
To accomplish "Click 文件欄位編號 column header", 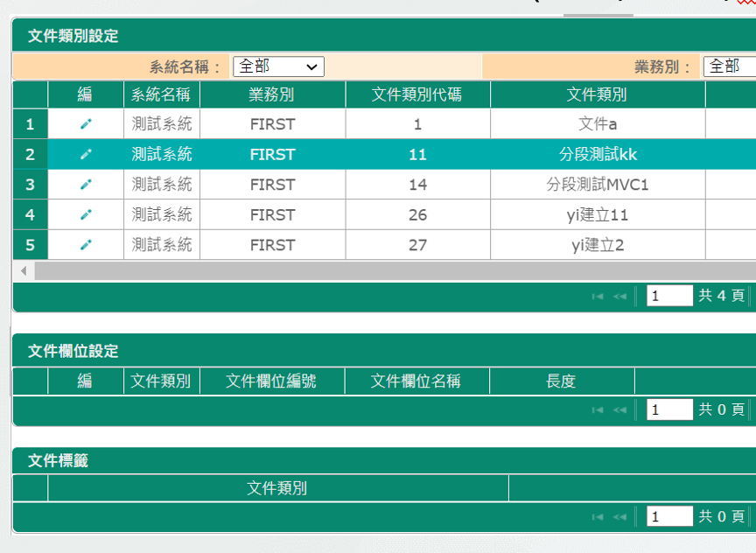I will pos(272,381).
